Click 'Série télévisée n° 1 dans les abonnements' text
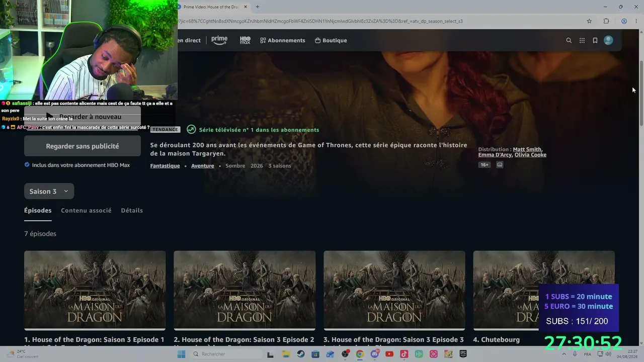The image size is (644, 362). coord(259,130)
